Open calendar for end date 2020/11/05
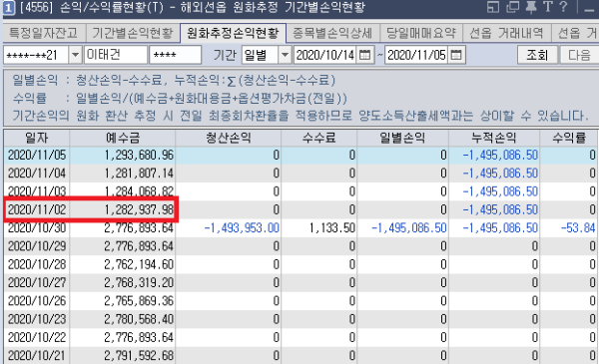The width and height of the screenshot is (599, 364). pyautogui.click(x=456, y=55)
